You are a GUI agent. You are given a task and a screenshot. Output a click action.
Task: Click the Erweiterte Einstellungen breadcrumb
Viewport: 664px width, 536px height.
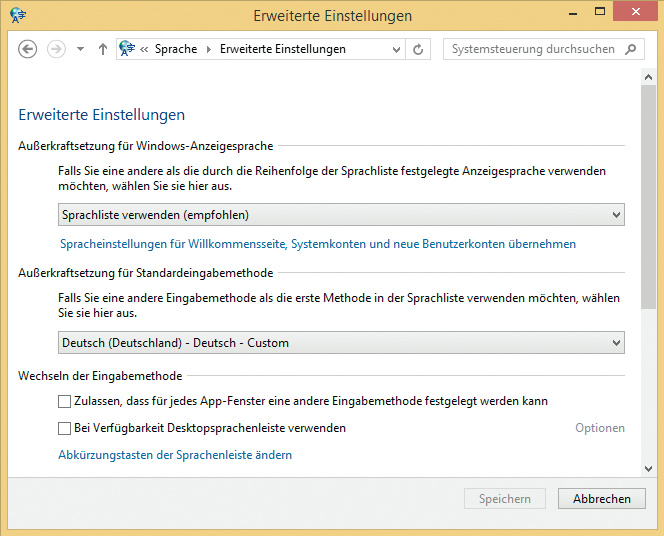[x=282, y=49]
